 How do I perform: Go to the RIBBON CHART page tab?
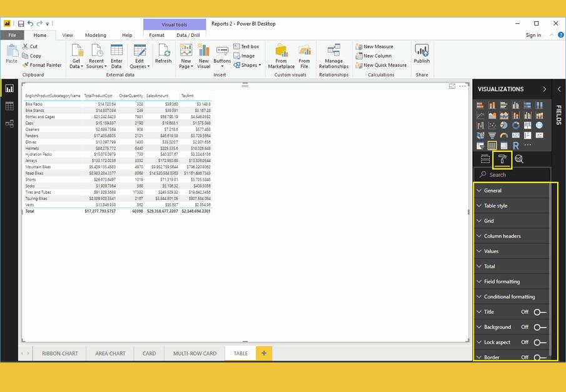pos(60,353)
